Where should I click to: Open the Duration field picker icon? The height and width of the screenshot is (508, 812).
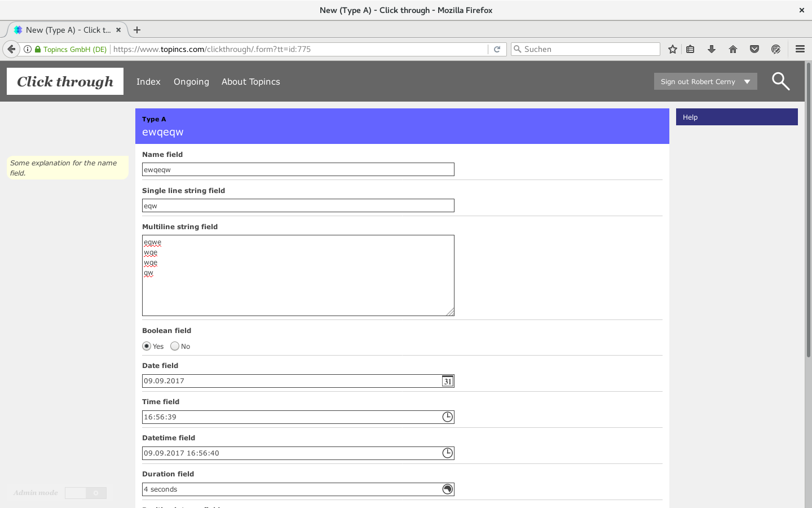(x=447, y=489)
